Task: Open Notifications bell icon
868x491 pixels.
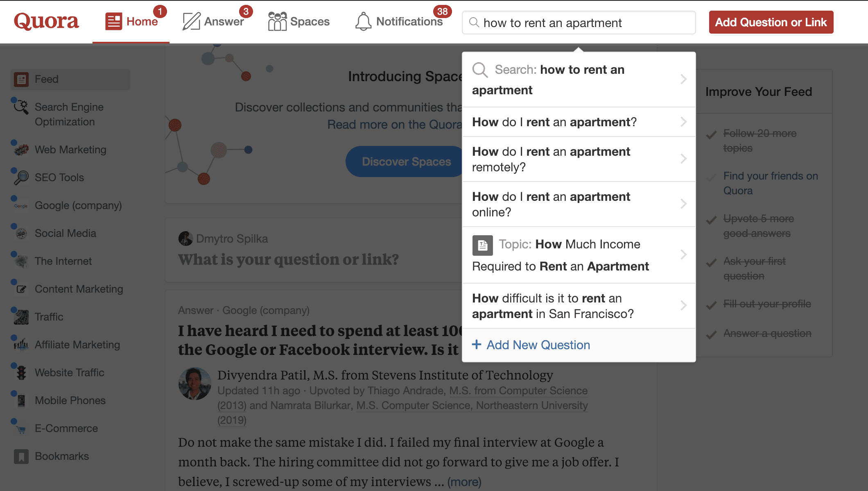Action: (363, 22)
